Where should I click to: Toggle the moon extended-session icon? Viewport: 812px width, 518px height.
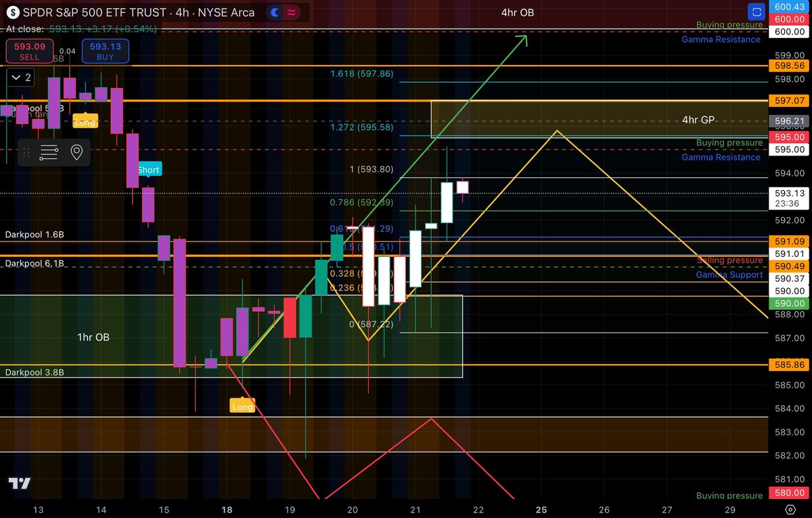pyautogui.click(x=275, y=12)
